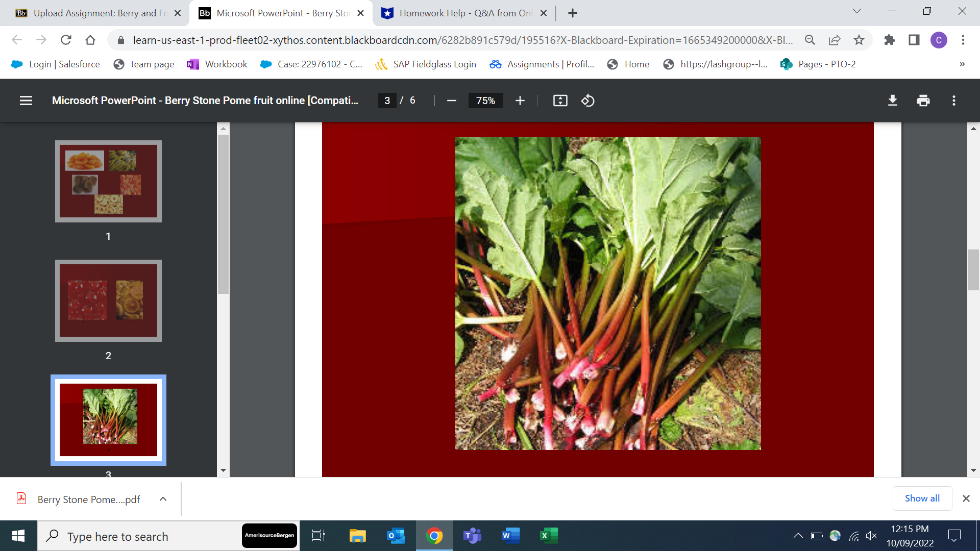This screenshot has width=980, height=551.
Task: Click the PDF zoom in plus button
Action: tap(520, 101)
